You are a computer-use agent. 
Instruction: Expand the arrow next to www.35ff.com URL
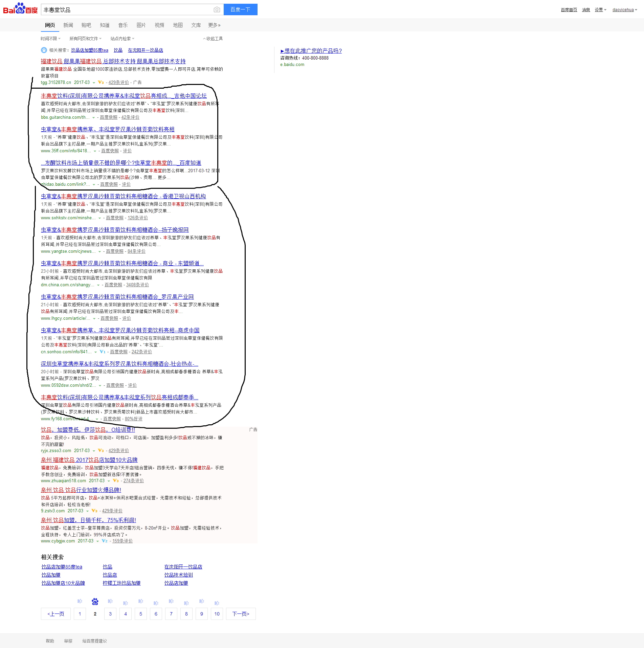point(95,151)
